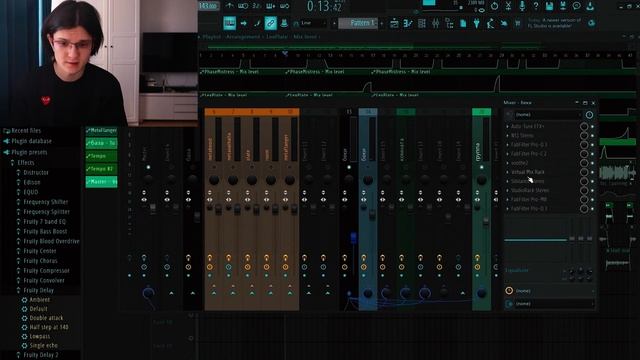Expand the FabFilter Pro-MB slot arrow

(x=507, y=200)
